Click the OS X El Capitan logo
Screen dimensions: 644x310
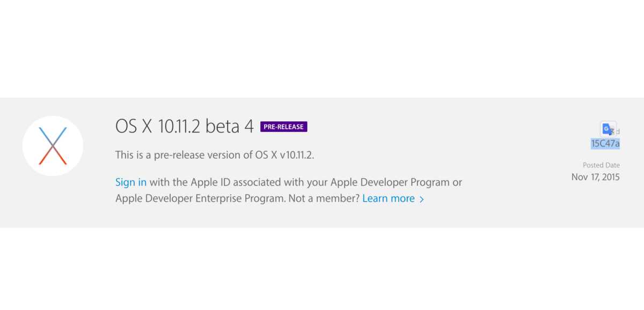point(53,146)
